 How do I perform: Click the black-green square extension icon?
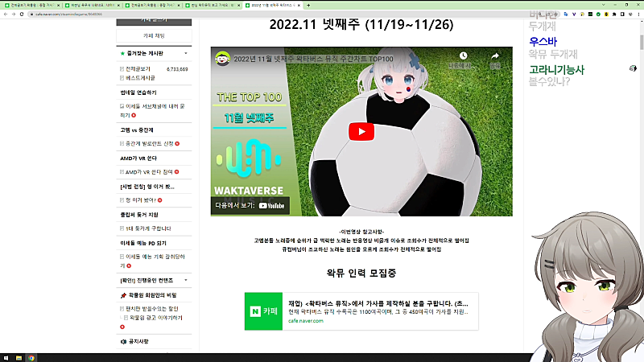pos(590,14)
